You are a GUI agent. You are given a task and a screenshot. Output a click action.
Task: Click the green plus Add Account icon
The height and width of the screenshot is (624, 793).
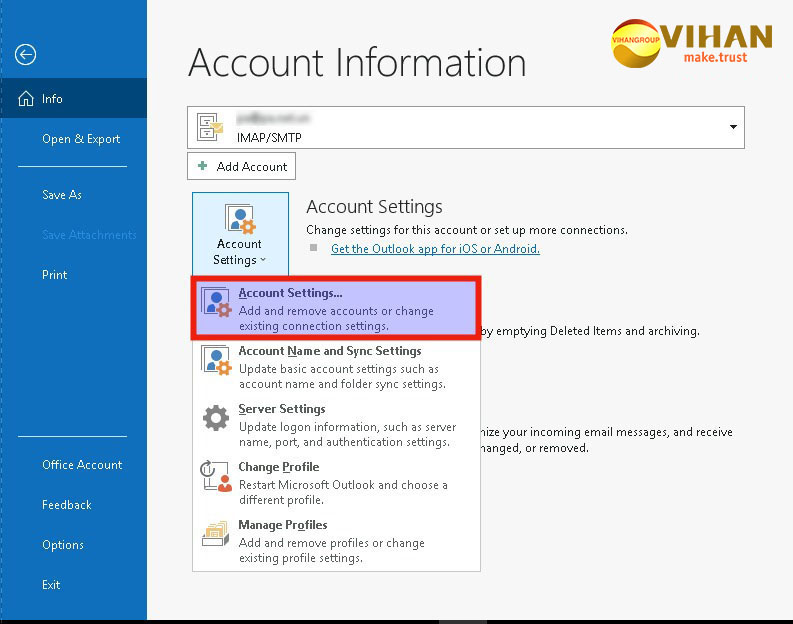203,166
